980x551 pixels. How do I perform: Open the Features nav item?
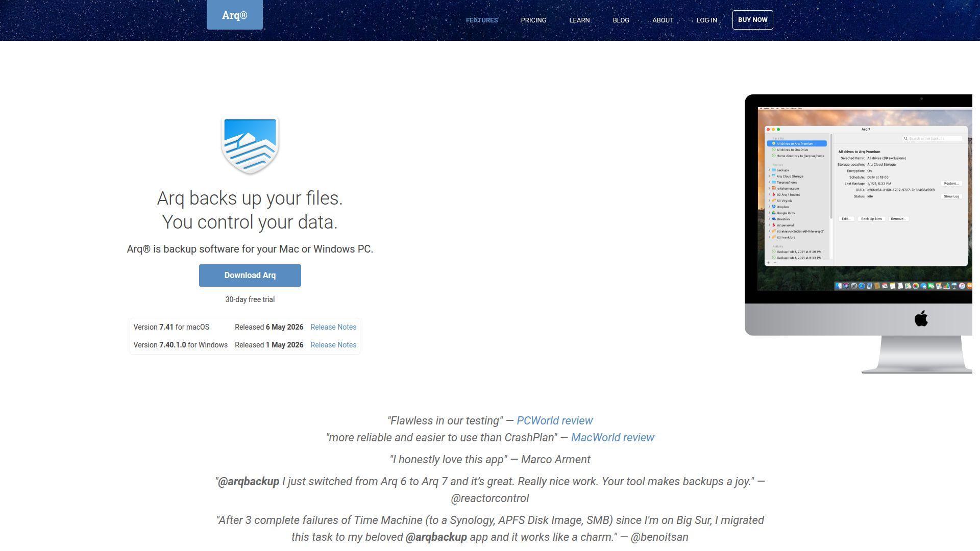[x=482, y=20]
